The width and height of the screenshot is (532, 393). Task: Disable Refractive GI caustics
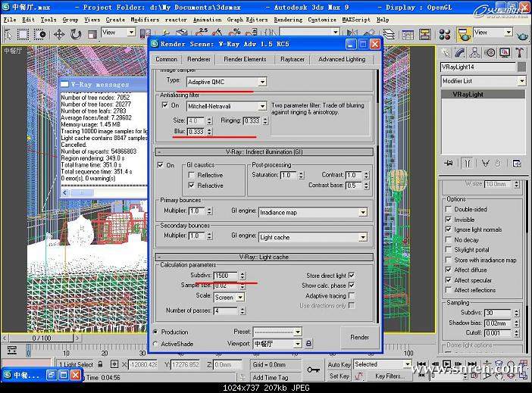(x=192, y=185)
